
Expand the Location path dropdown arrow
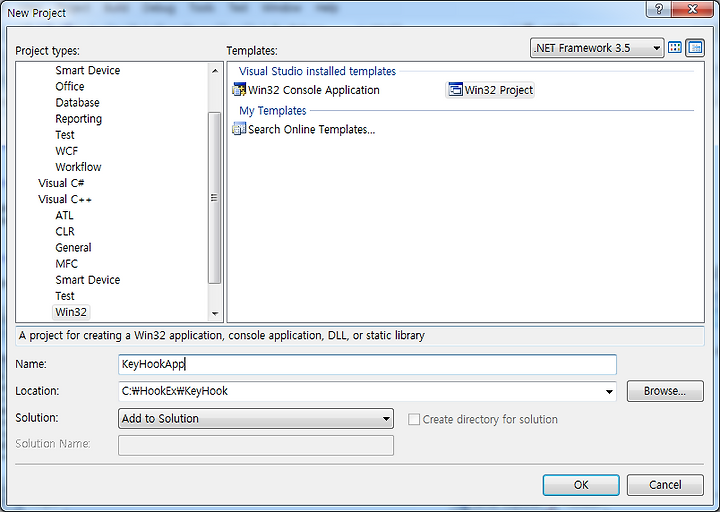point(609,391)
